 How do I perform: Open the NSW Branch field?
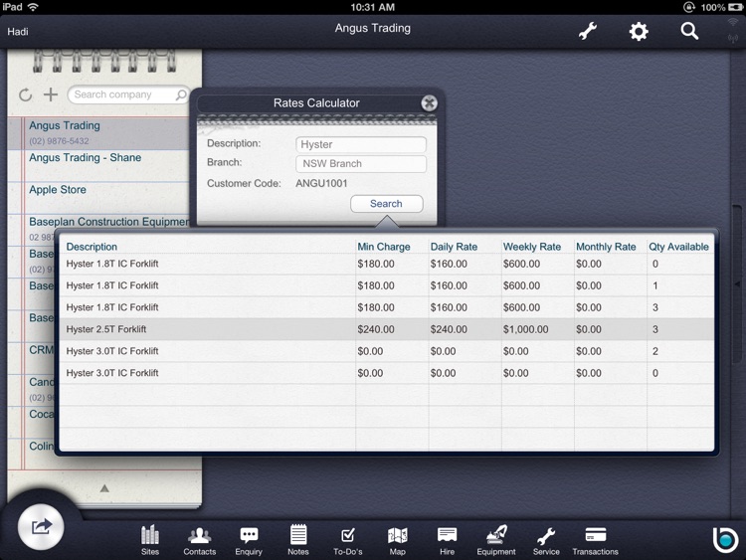[361, 164]
